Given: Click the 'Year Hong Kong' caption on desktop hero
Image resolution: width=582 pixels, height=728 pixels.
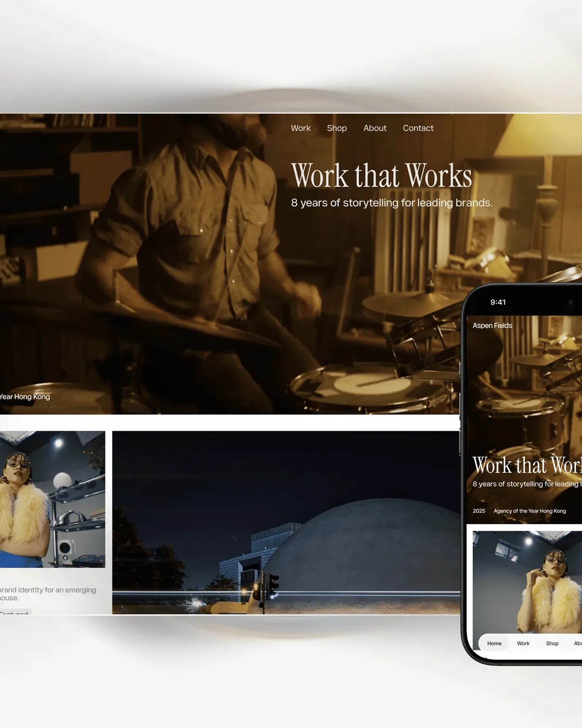Looking at the screenshot, I should [25, 397].
